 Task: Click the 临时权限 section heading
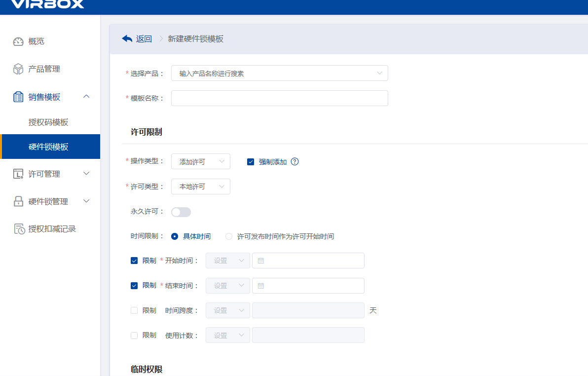tap(146, 369)
